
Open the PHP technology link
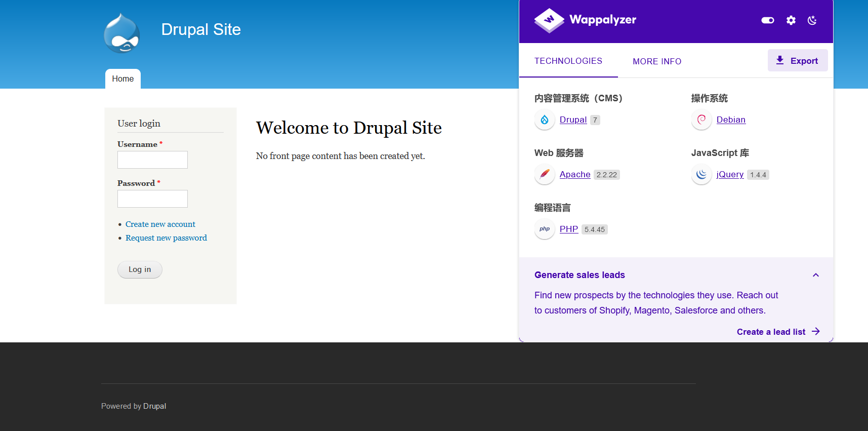pyautogui.click(x=569, y=229)
